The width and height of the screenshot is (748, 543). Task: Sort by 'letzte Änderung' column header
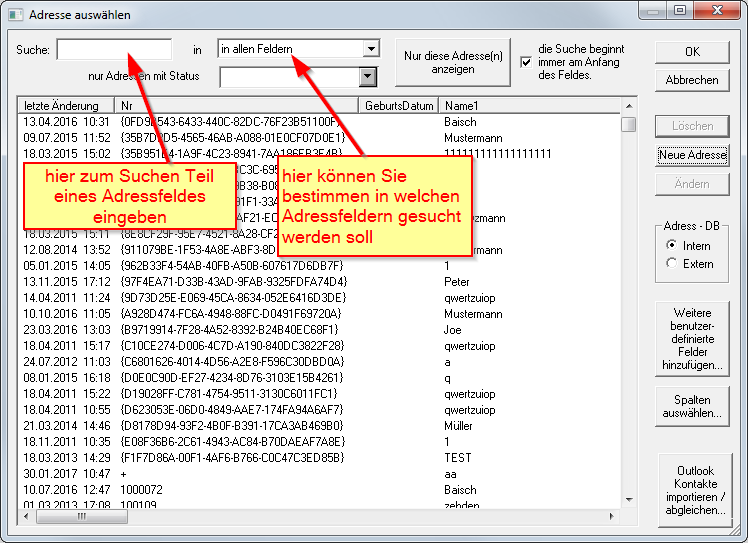(x=63, y=105)
